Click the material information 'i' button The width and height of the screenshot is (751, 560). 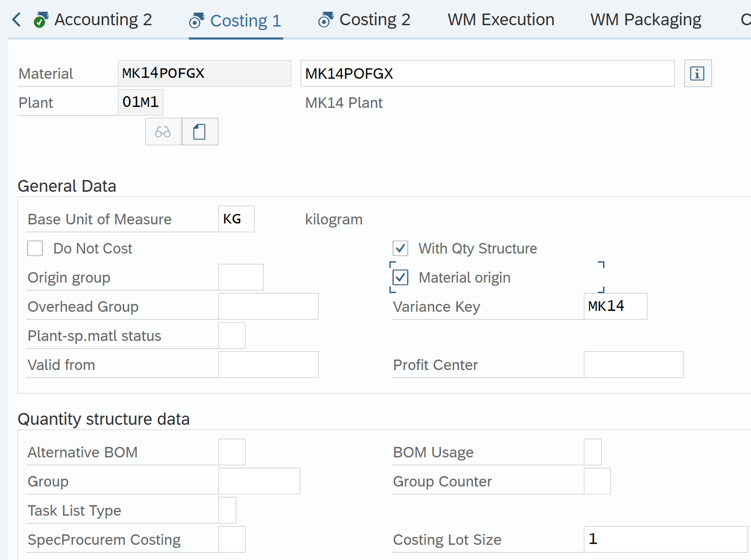click(x=697, y=74)
